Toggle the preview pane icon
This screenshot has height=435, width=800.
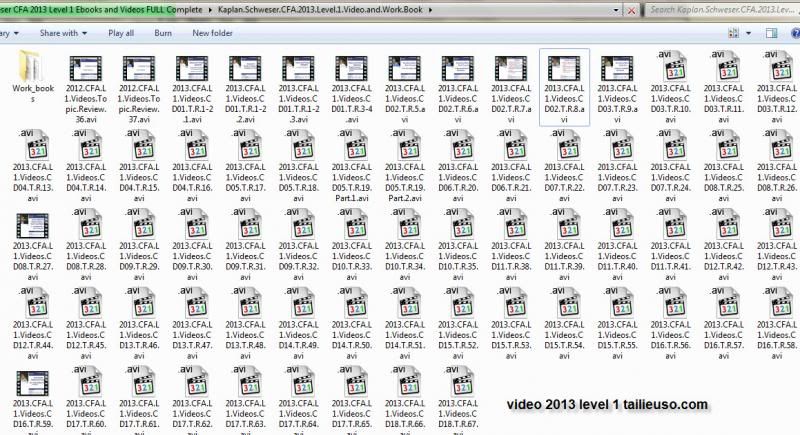pos(771,33)
